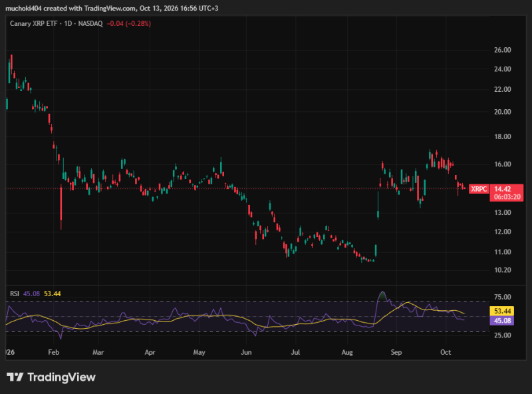Click the 26.00 price scale label
The width and height of the screenshot is (532, 394).
point(503,50)
